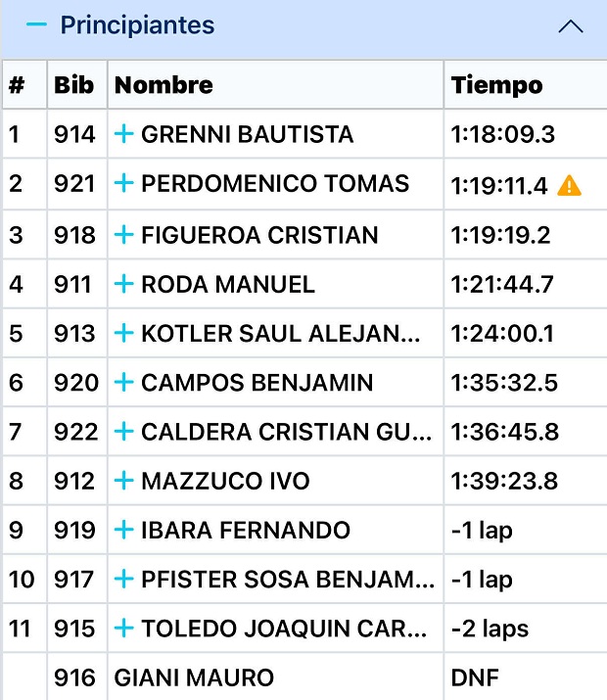Viewport: 607px width, 700px height.
Task: Click plus icon beside CAMPOS BENJAMIN
Action: 123,383
